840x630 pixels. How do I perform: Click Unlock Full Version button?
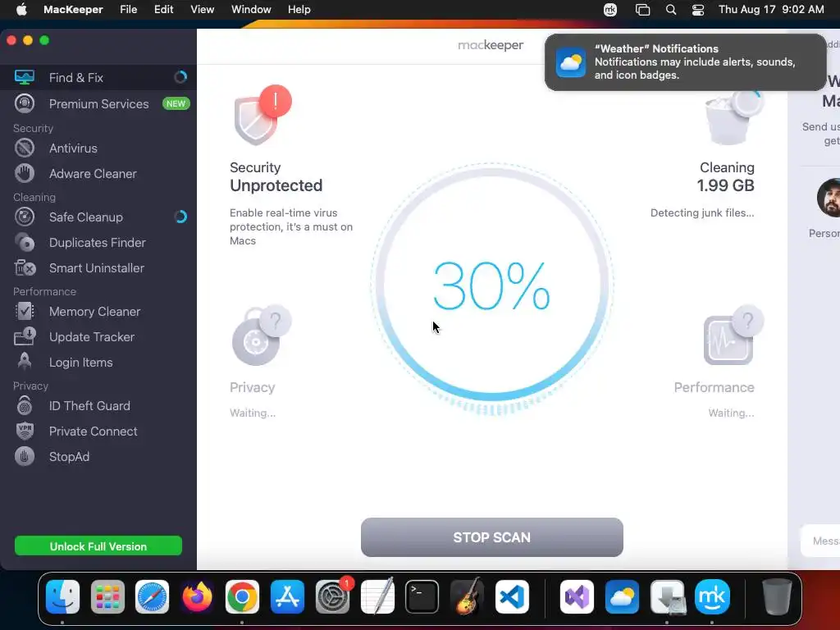[98, 546]
